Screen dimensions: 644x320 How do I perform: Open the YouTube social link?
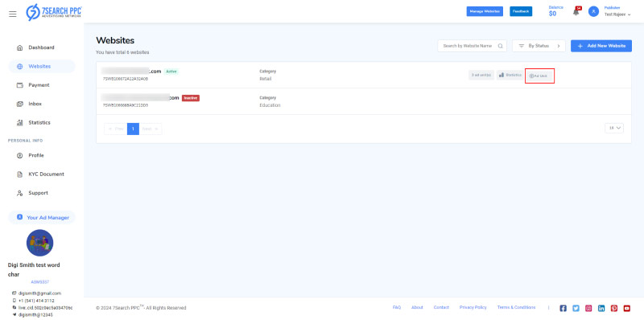point(627,308)
